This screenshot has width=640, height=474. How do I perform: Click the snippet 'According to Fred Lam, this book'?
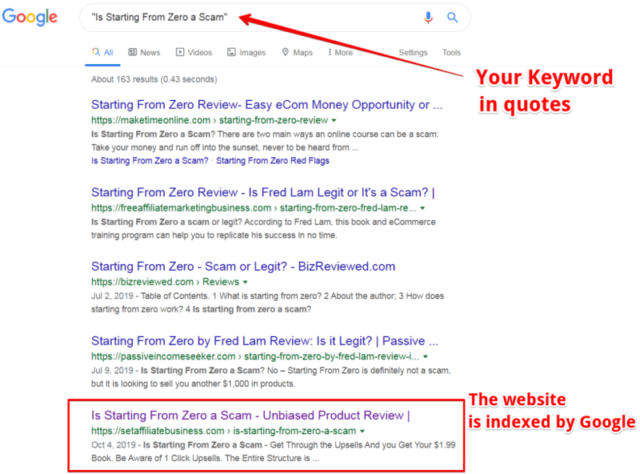(x=263, y=229)
